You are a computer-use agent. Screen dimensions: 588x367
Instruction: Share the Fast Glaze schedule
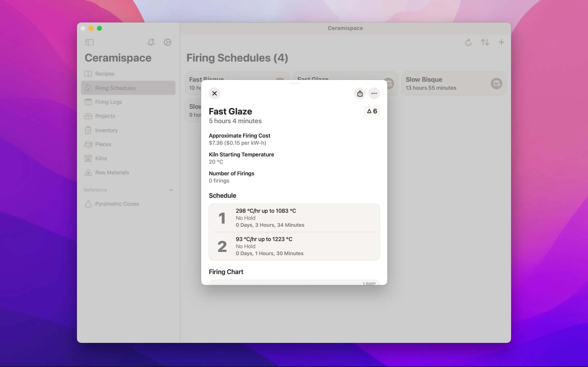[360, 93]
